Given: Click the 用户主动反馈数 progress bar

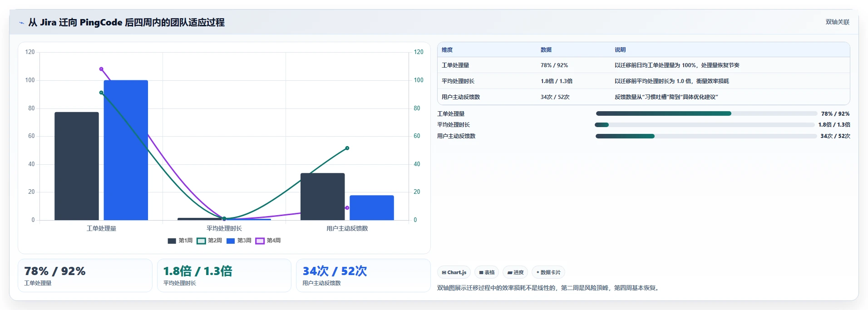Looking at the screenshot, I should click(x=706, y=136).
